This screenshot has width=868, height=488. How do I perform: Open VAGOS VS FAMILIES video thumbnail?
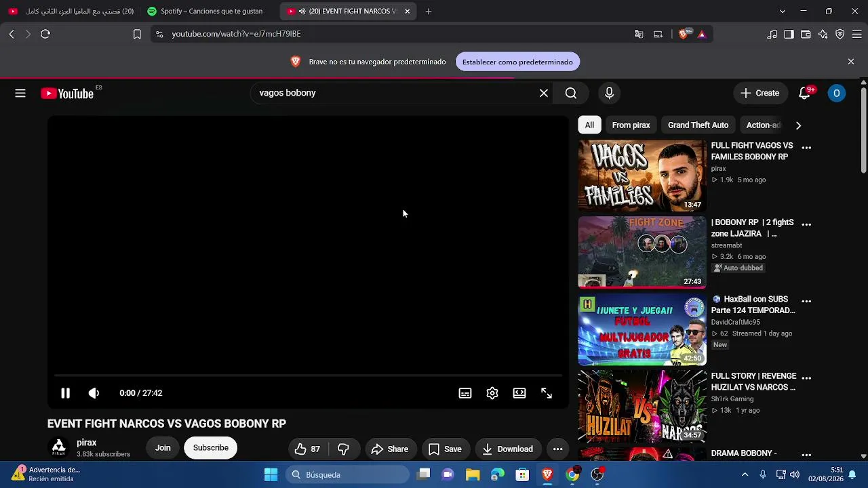642,176
